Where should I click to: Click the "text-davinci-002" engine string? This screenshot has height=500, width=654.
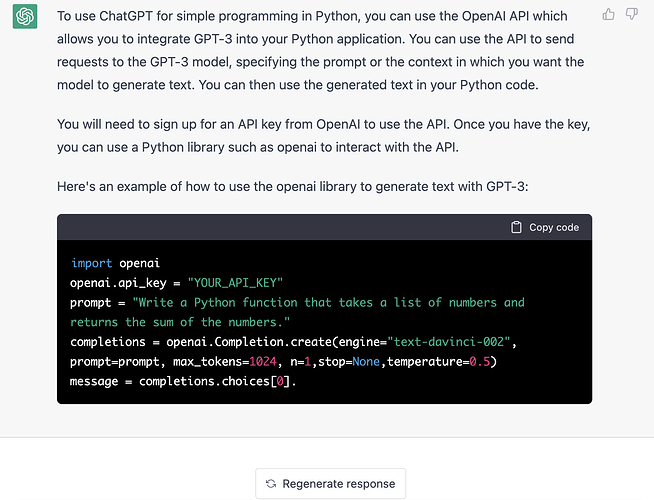click(453, 342)
